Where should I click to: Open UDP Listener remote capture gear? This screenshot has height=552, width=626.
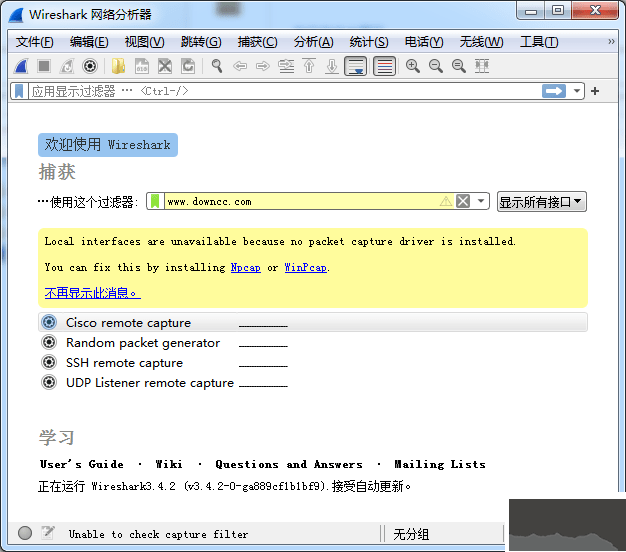[49, 382]
